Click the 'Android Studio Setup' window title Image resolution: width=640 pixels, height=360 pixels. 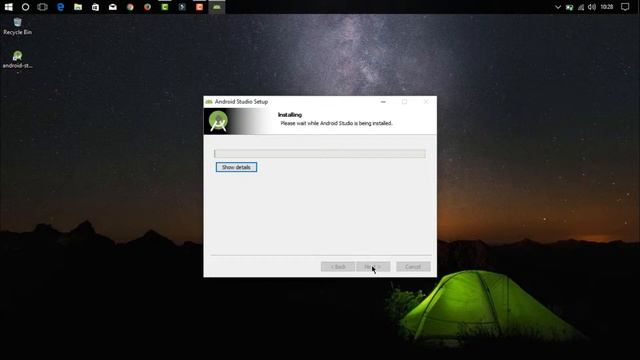(241, 102)
